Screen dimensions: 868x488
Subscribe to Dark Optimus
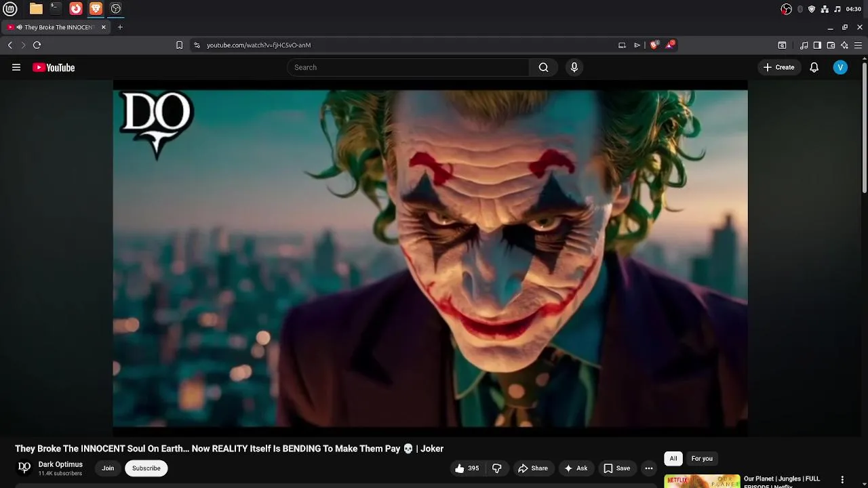[x=146, y=468]
